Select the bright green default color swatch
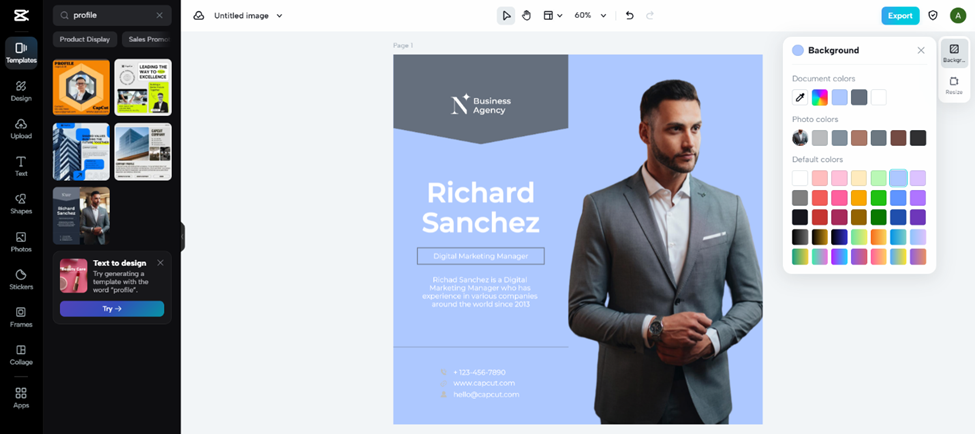This screenshot has height=434, width=975. (879, 198)
